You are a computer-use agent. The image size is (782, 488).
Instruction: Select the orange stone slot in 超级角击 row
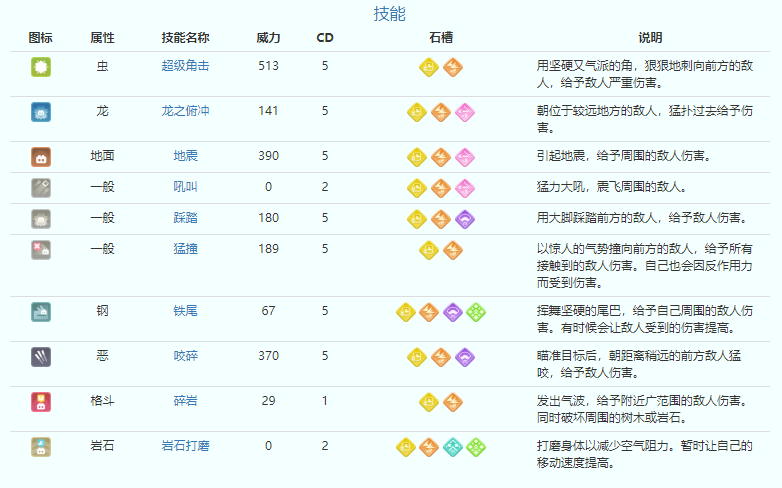(x=453, y=67)
